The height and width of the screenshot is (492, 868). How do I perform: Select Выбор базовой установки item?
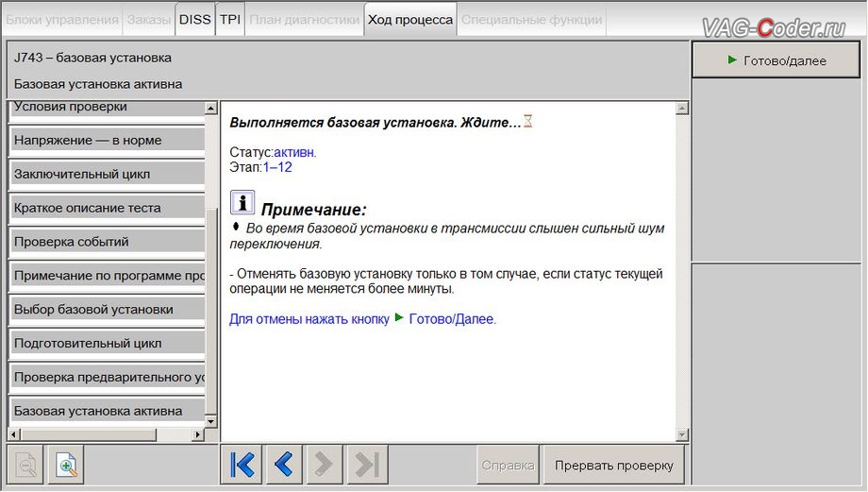pyautogui.click(x=107, y=309)
